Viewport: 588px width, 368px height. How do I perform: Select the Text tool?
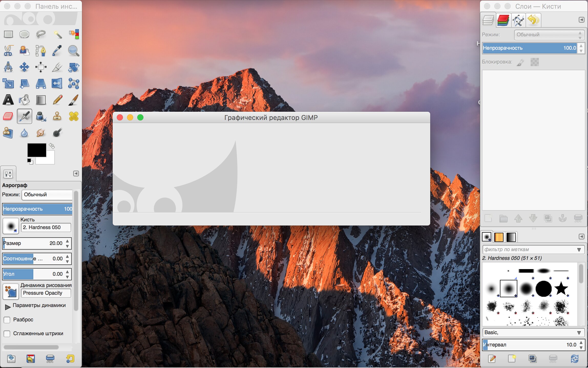8,100
